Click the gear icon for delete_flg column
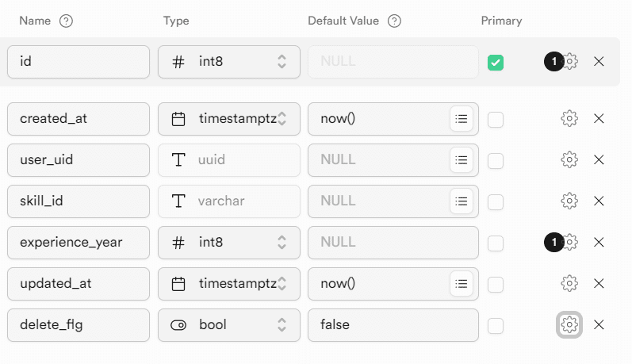The height and width of the screenshot is (364, 632). (x=569, y=324)
